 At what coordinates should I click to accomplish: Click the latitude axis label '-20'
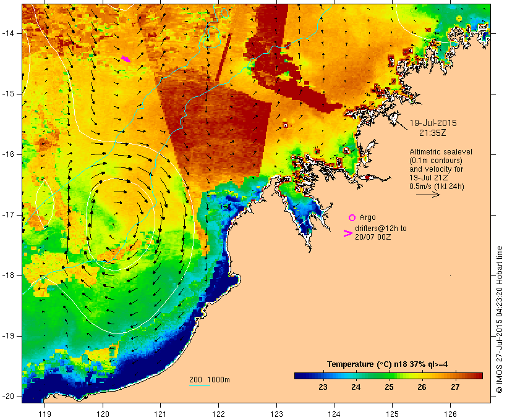[8, 397]
